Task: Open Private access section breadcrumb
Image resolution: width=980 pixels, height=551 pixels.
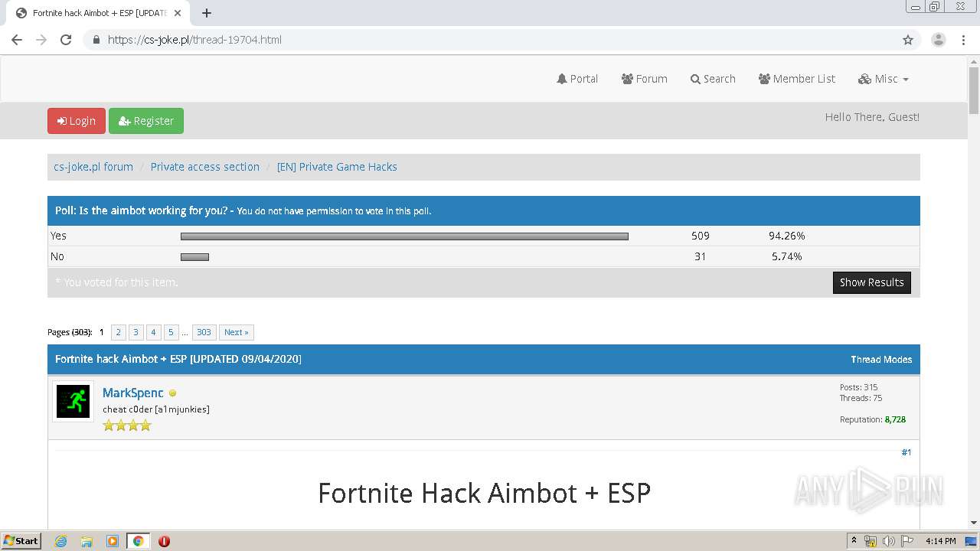Action: [x=205, y=167]
